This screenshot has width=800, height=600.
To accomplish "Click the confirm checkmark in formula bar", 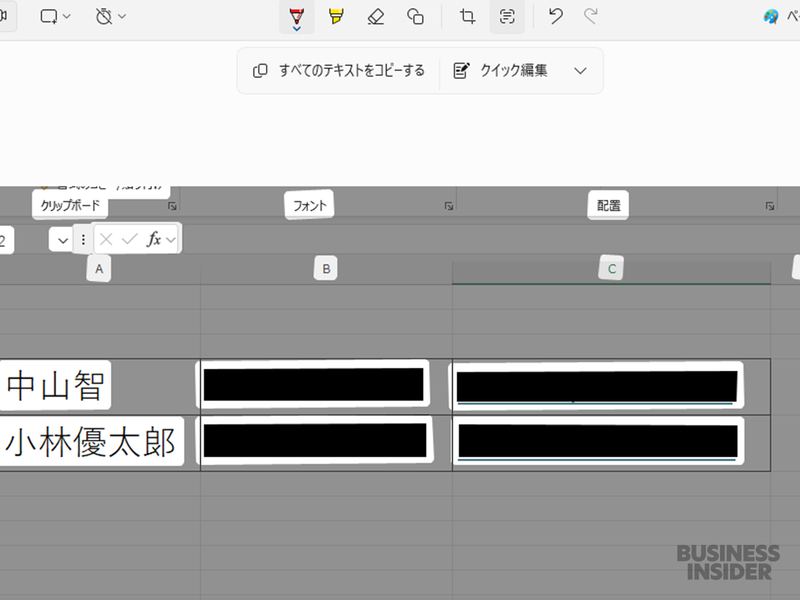I will [x=130, y=239].
